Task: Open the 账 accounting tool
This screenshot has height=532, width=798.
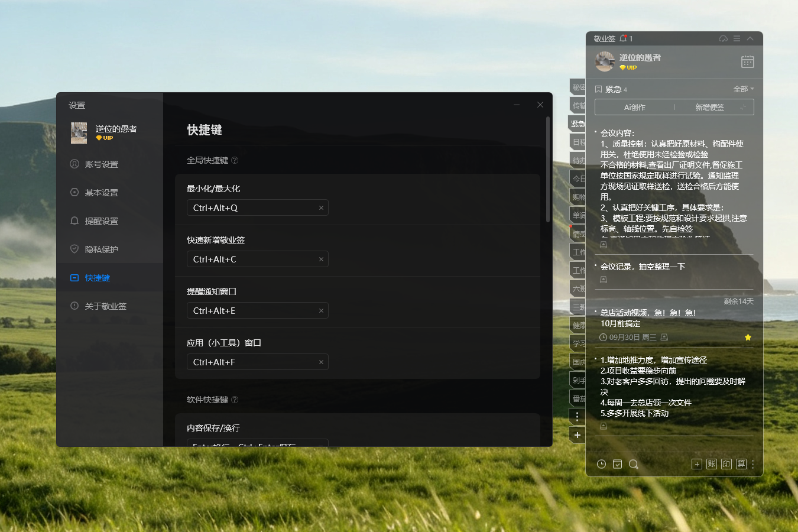Action: point(712,465)
